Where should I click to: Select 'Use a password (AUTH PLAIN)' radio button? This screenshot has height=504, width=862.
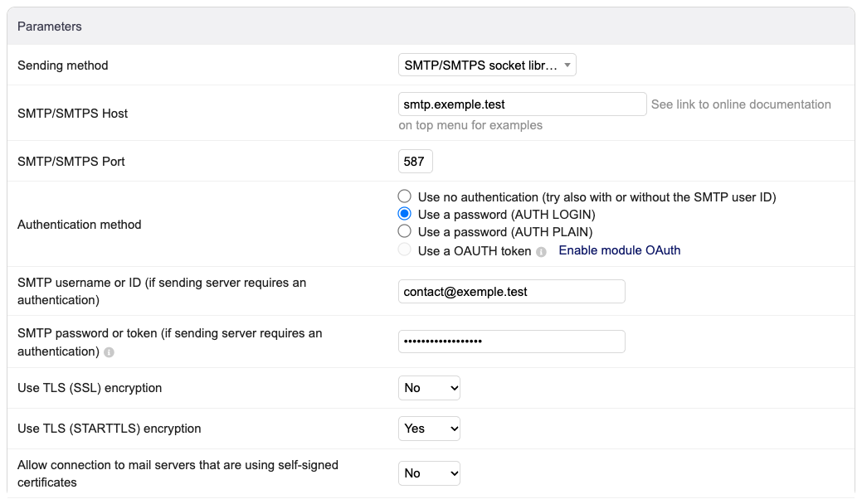[x=405, y=231]
